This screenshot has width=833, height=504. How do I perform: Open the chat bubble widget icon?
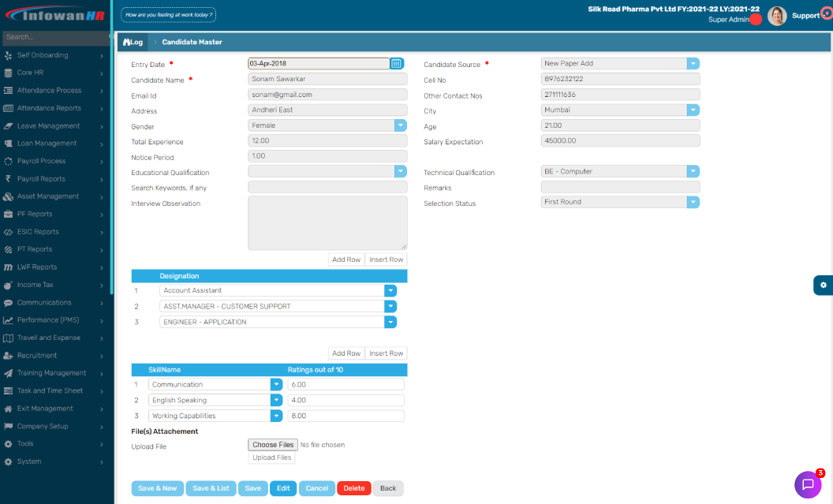tap(808, 484)
